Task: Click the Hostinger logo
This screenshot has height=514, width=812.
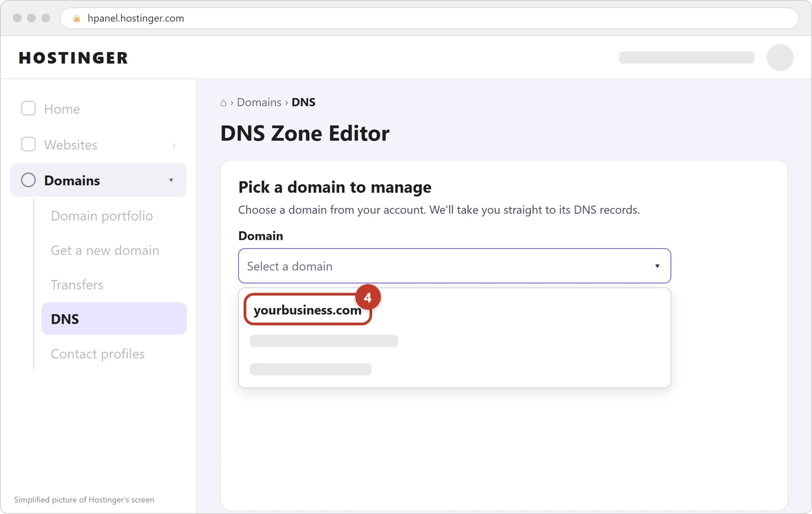Action: pos(74,58)
